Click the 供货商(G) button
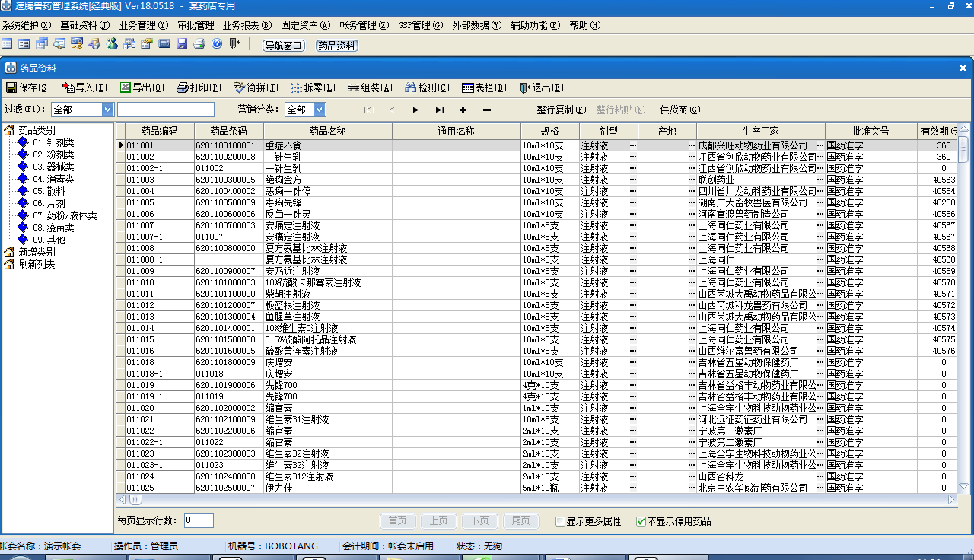This screenshot has height=560, width=974. [680, 110]
